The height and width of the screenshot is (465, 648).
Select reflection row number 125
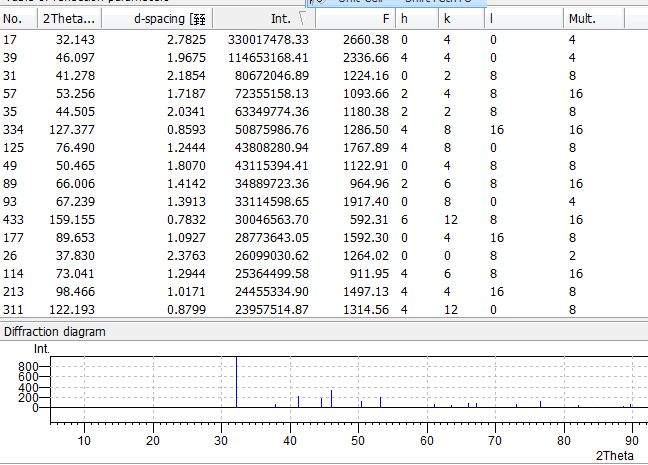coord(324,148)
